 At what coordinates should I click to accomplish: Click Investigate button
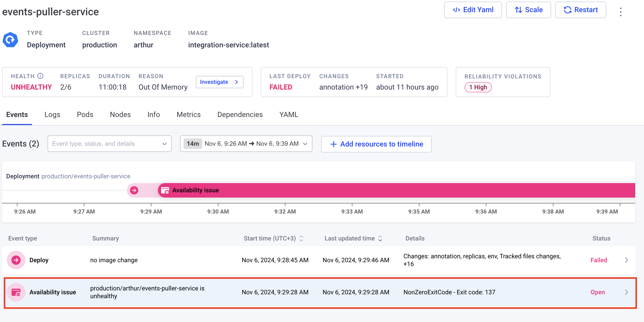(220, 82)
